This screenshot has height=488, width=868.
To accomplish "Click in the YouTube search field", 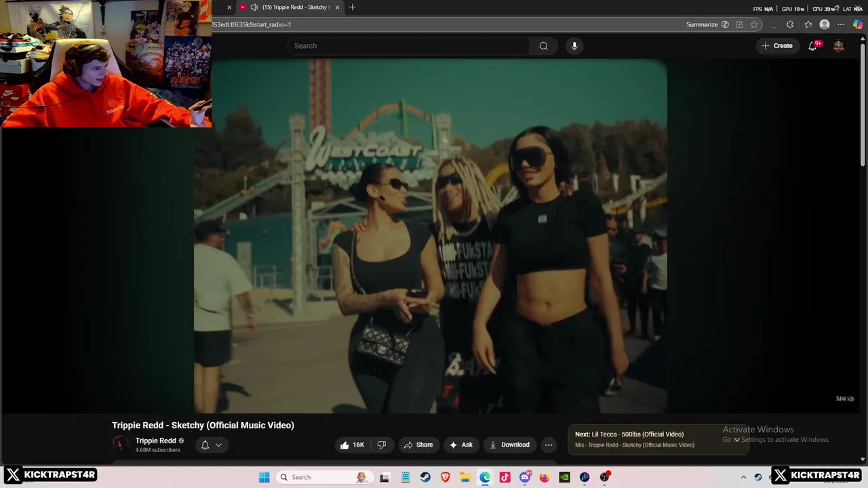I will 408,45.
